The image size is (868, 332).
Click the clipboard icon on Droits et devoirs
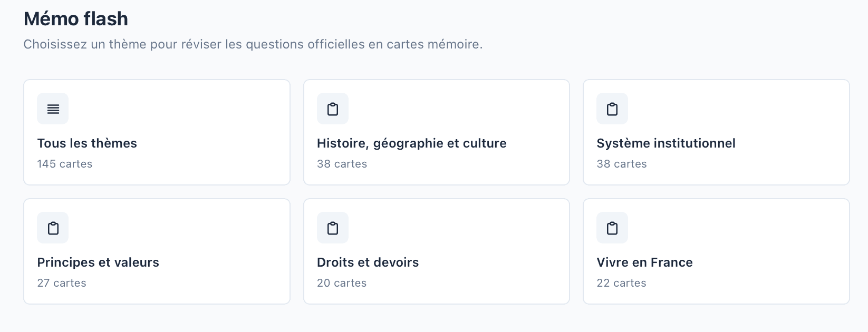pos(332,228)
